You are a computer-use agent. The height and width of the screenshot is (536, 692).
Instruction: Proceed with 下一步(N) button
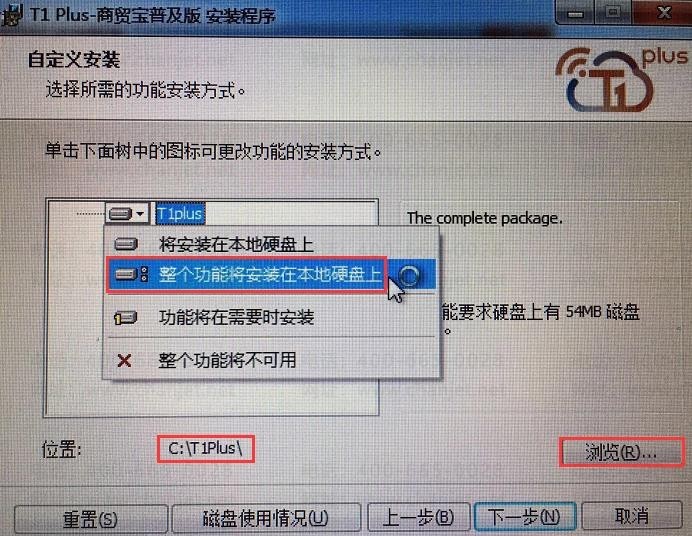(x=524, y=516)
